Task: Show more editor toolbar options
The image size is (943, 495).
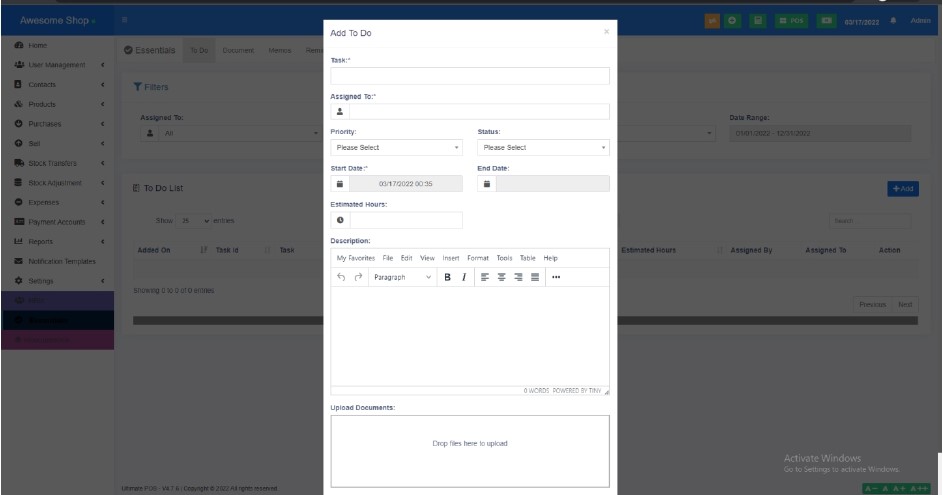Action: (x=556, y=277)
